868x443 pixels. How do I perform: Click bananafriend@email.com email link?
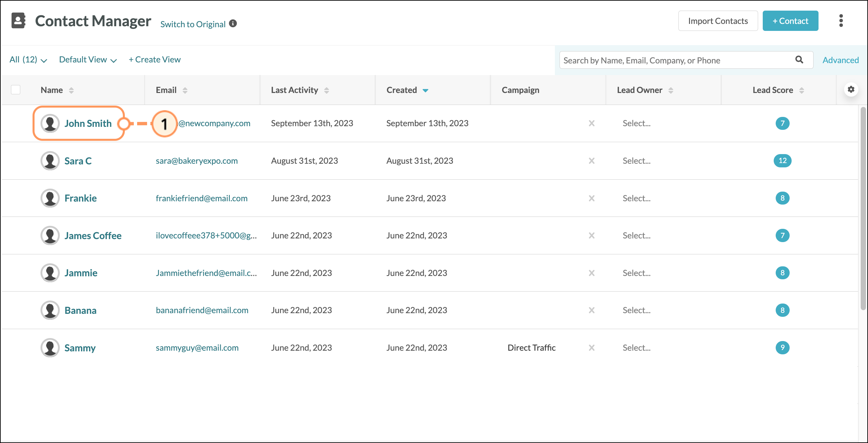pos(202,310)
